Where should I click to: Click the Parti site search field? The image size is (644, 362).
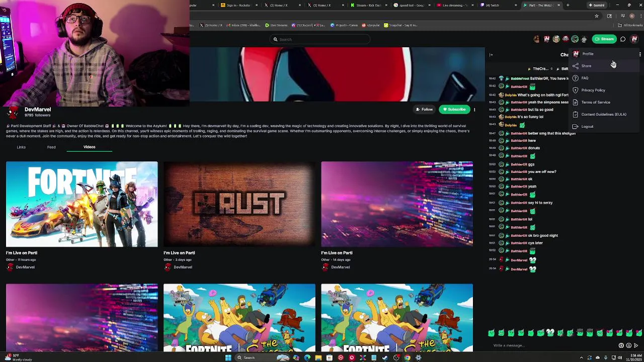[x=320, y=39]
